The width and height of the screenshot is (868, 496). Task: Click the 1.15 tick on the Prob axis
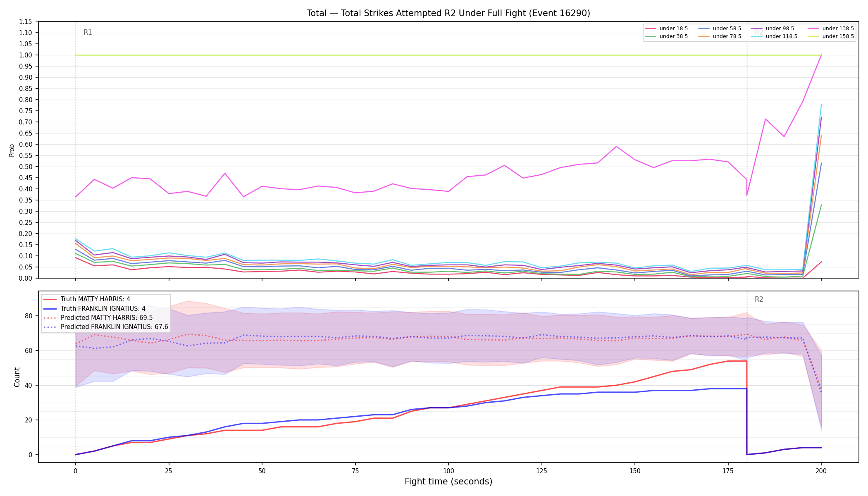[x=26, y=21]
